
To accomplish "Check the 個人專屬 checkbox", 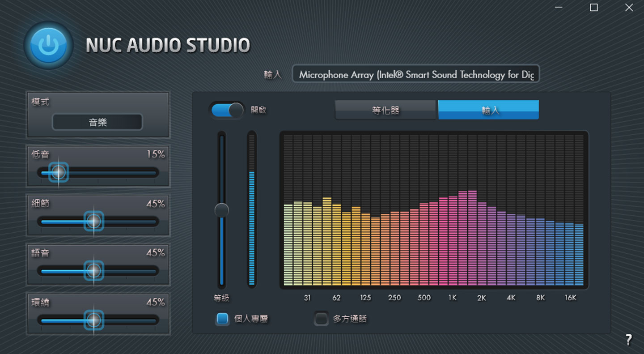I will 222,319.
